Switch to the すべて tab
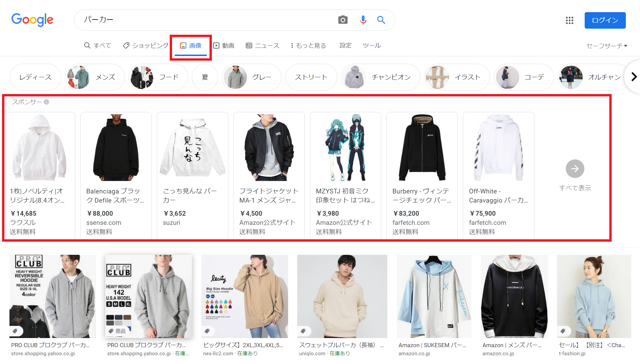The image size is (640, 364). coord(98,45)
